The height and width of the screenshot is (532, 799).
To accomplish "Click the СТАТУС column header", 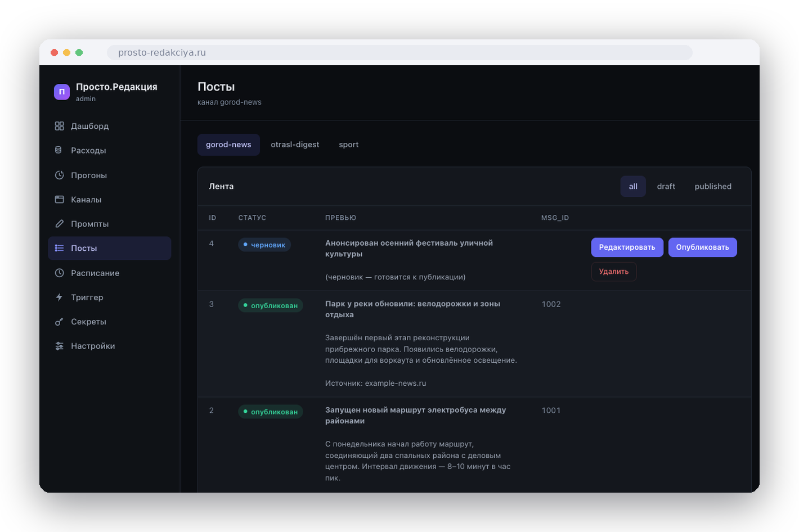I will pos(252,218).
